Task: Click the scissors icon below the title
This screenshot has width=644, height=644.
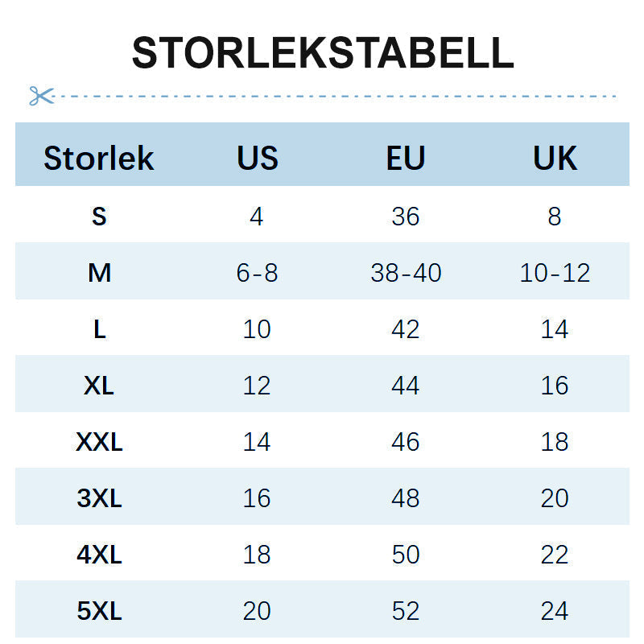Action: pos(40,96)
